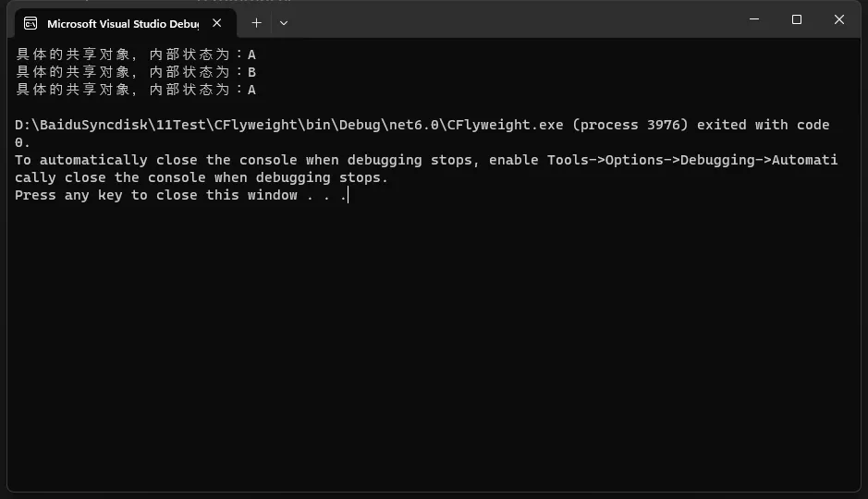
Task: Close the Microsoft Visual Studio Debug tab
Action: [x=217, y=23]
